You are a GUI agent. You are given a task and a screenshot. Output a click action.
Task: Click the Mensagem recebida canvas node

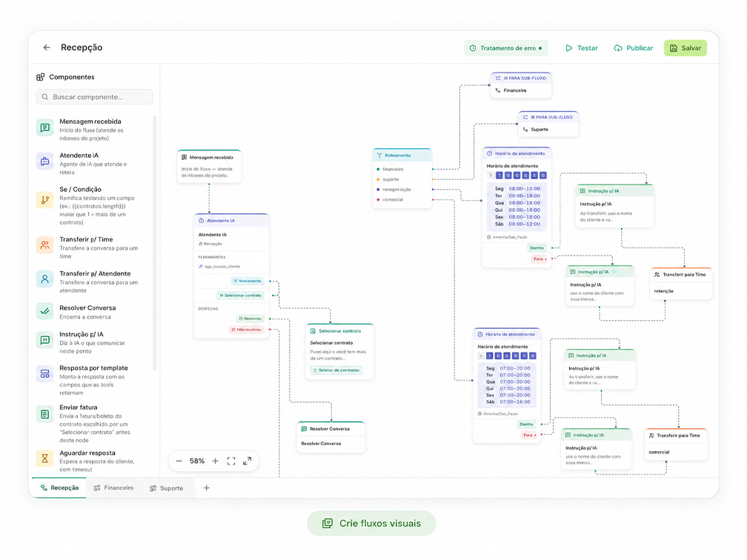click(209, 166)
